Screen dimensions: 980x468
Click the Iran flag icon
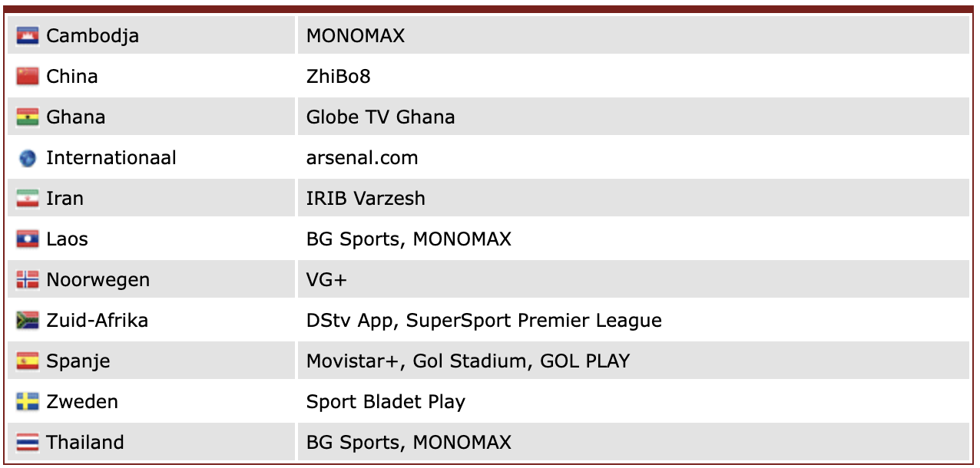28,199
